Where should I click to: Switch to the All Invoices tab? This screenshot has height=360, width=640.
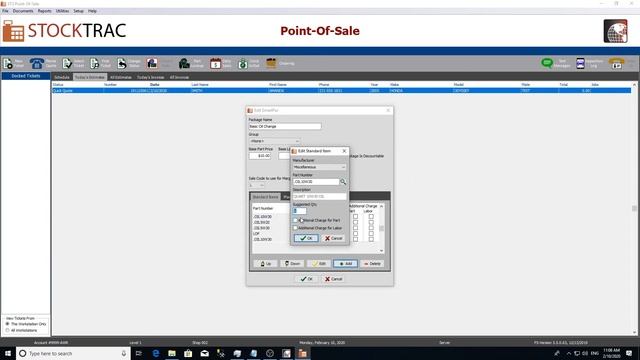coord(179,77)
